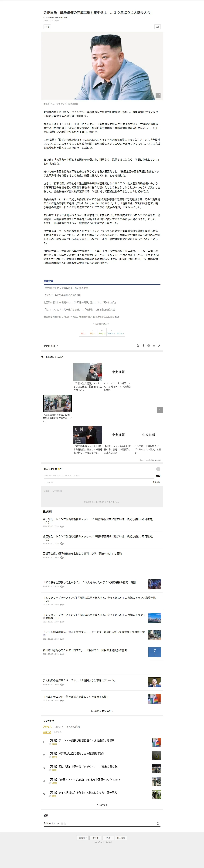Click the 著作権 footer button
This screenshot has width=204, height=868.
pyautogui.click(x=95, y=837)
